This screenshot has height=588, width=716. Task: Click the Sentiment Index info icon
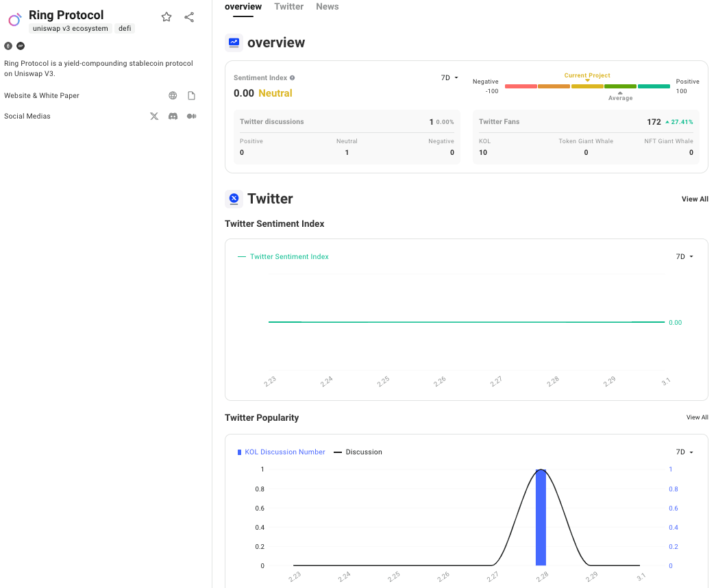coord(293,78)
